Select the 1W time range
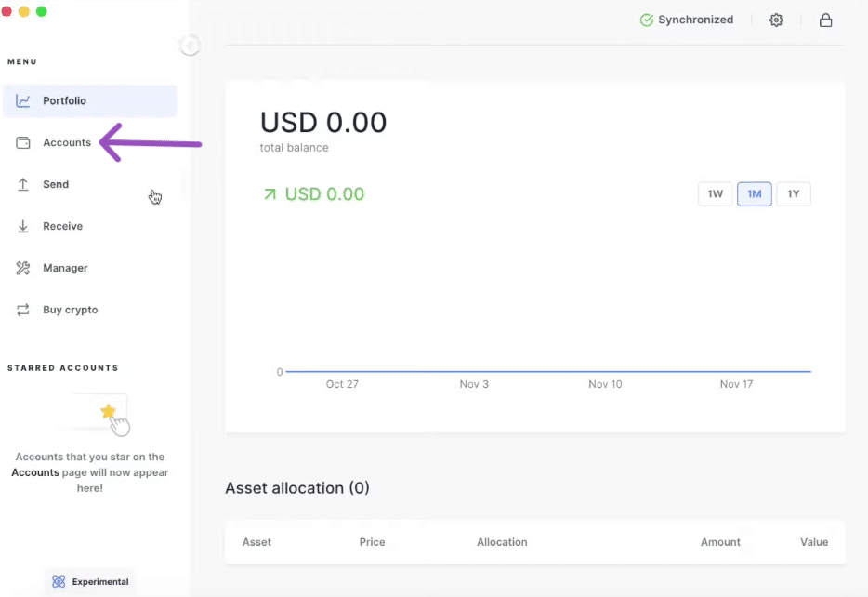This screenshot has width=868, height=597. [x=715, y=194]
